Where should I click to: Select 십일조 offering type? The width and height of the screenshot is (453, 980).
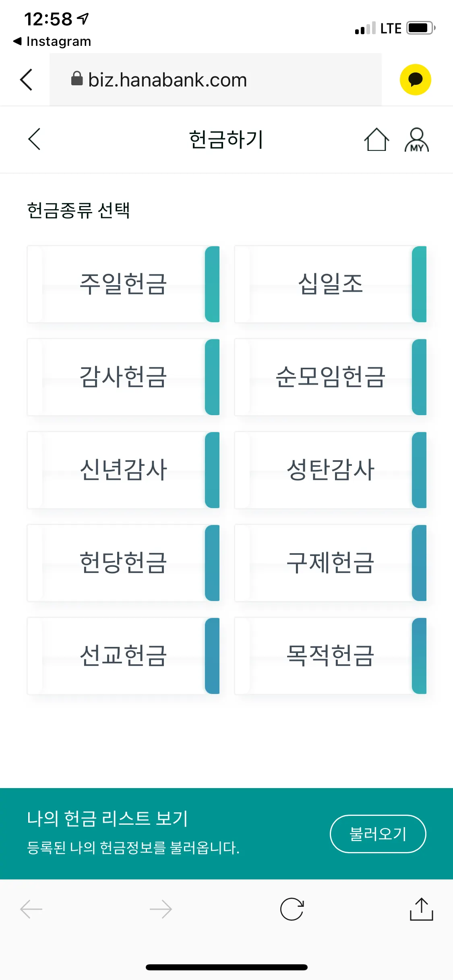point(330,284)
